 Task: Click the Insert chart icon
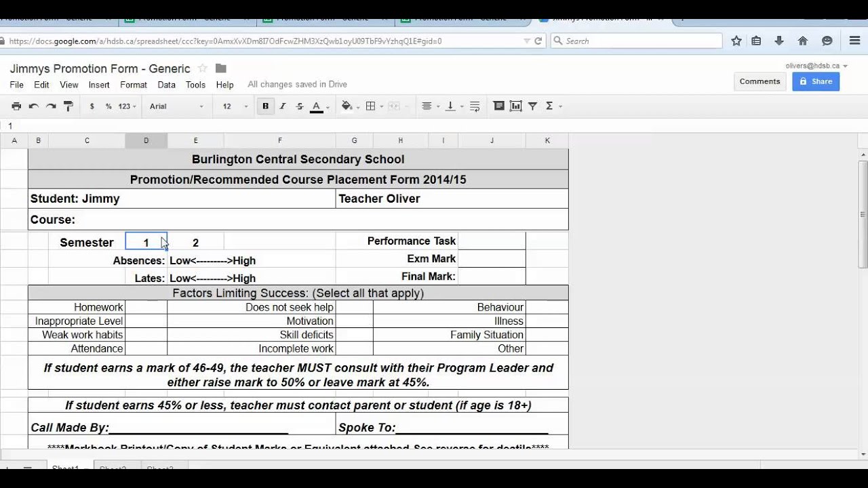tap(516, 106)
